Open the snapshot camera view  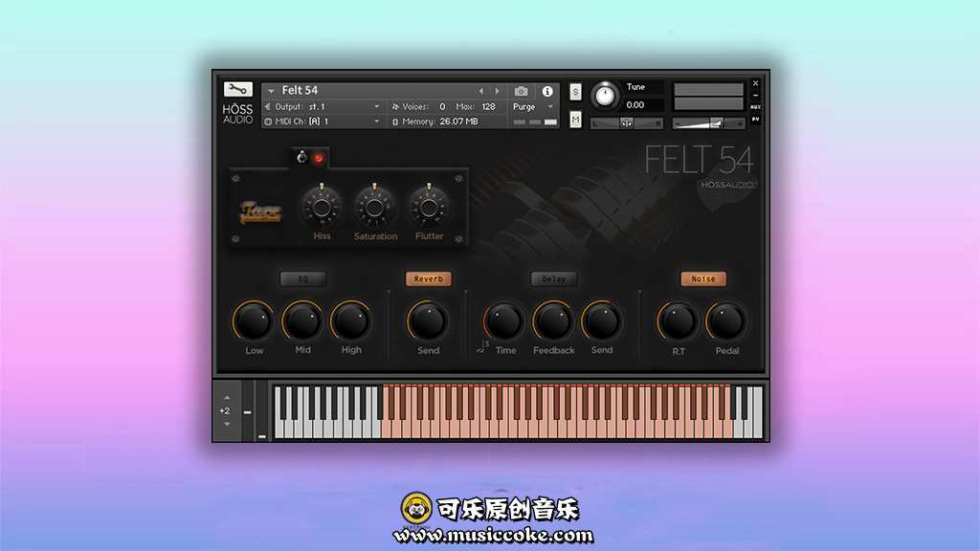[521, 91]
